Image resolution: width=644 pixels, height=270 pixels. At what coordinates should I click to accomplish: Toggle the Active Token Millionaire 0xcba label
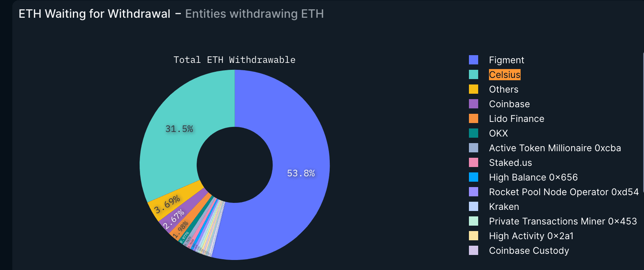[x=555, y=148]
